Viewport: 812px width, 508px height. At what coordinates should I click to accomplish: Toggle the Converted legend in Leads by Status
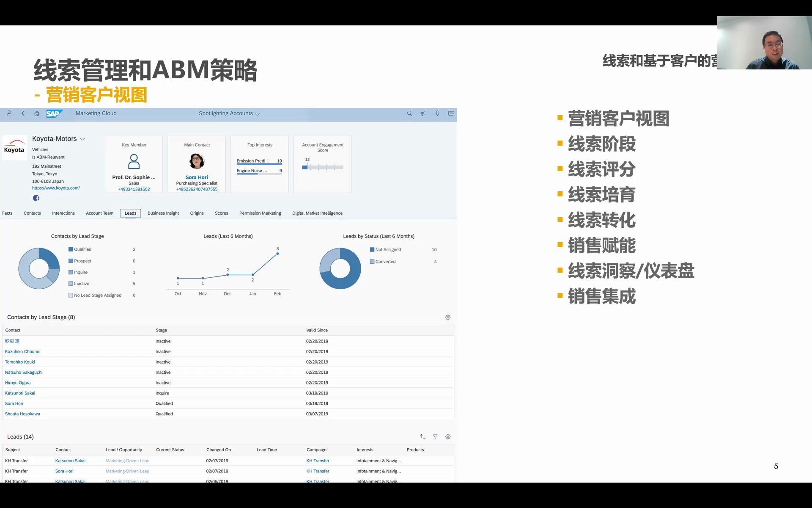(383, 261)
